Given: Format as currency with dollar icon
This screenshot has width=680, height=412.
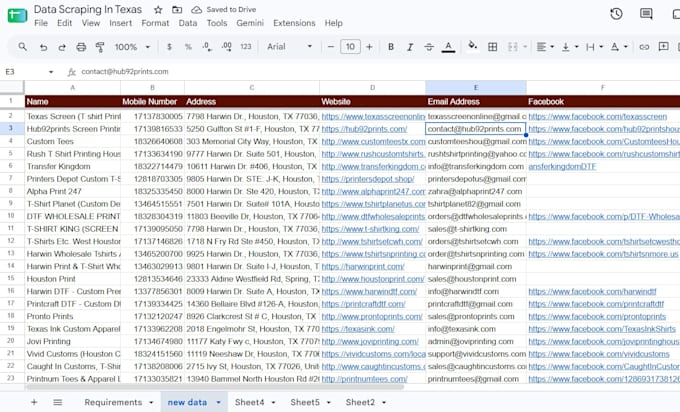Looking at the screenshot, I should [169, 47].
